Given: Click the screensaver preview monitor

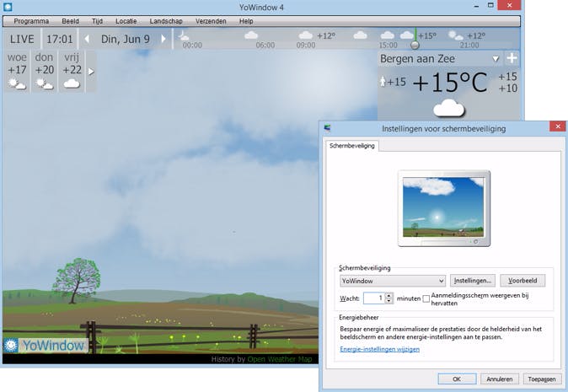Looking at the screenshot, I should coord(444,208).
